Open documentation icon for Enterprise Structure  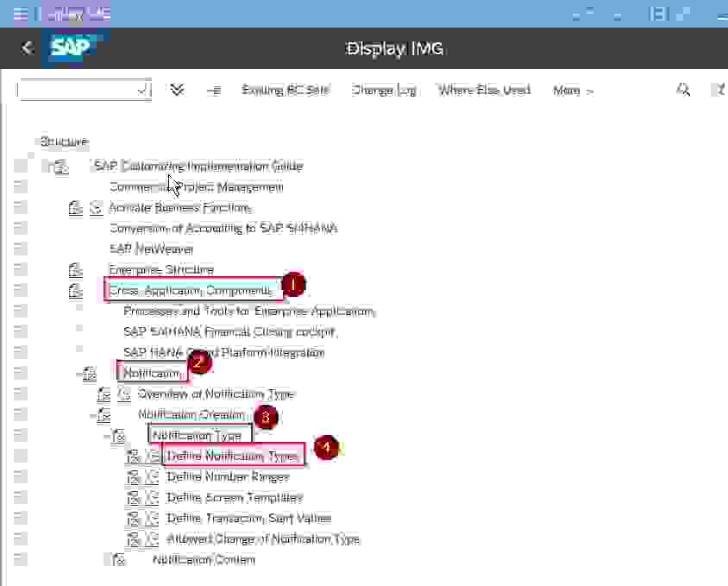(x=76, y=270)
